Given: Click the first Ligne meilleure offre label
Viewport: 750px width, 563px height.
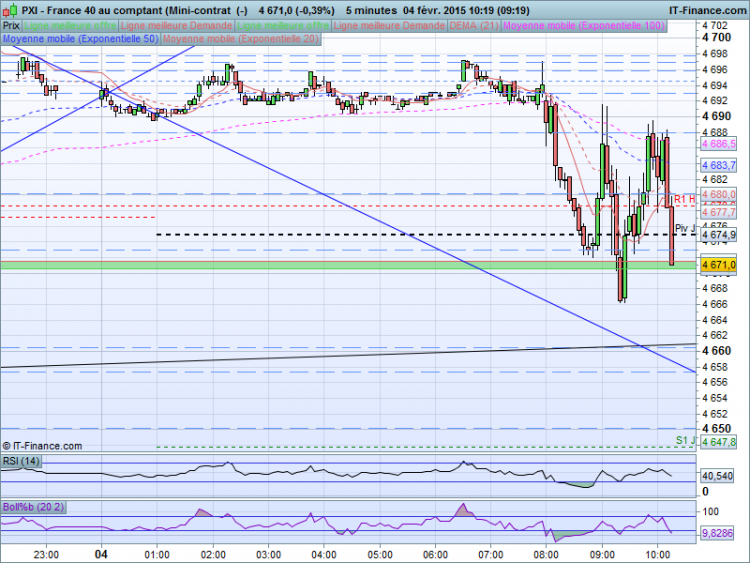Looking at the screenshot, I should pos(70,26).
